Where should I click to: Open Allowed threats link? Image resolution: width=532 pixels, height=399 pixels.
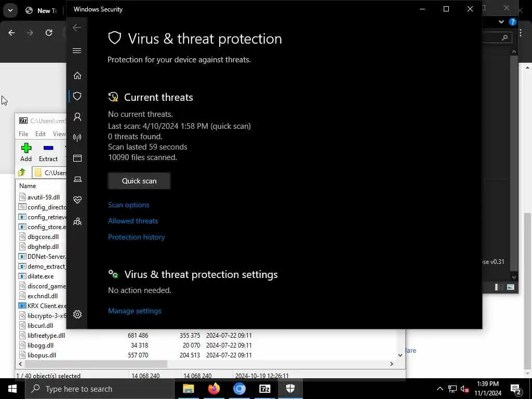(x=133, y=221)
